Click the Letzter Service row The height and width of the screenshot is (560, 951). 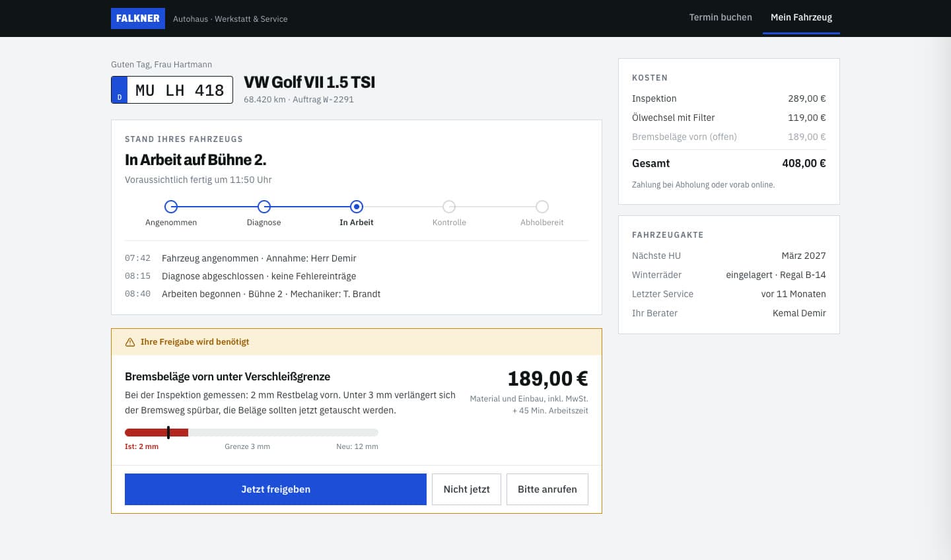pos(728,294)
